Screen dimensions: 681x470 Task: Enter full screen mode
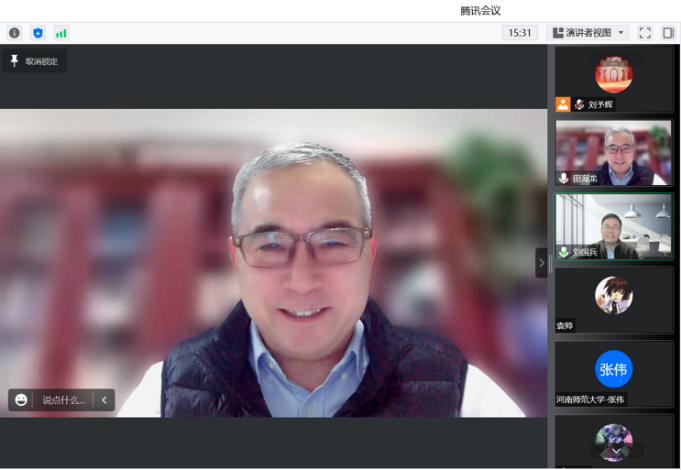point(645,33)
